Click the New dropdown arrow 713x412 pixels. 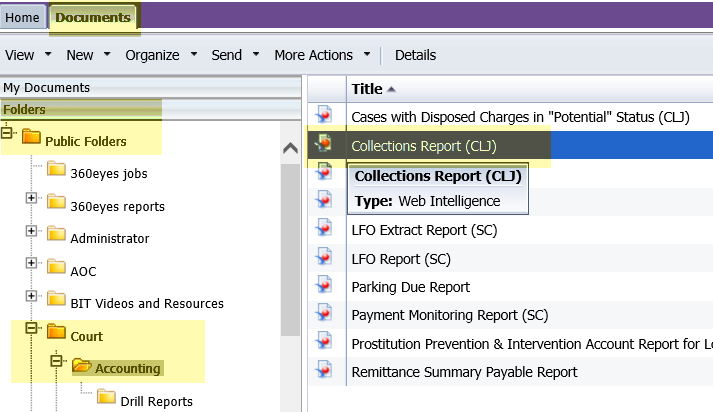click(x=107, y=54)
